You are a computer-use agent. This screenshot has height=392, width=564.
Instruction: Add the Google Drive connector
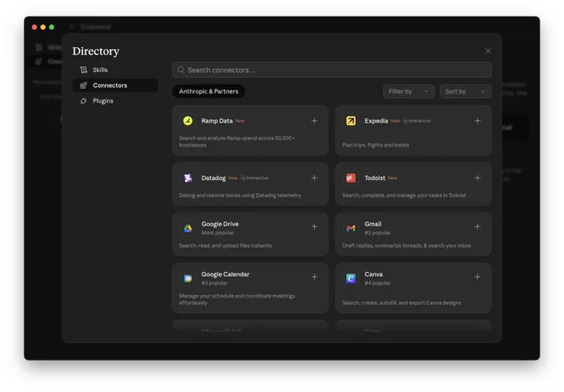pyautogui.click(x=314, y=227)
